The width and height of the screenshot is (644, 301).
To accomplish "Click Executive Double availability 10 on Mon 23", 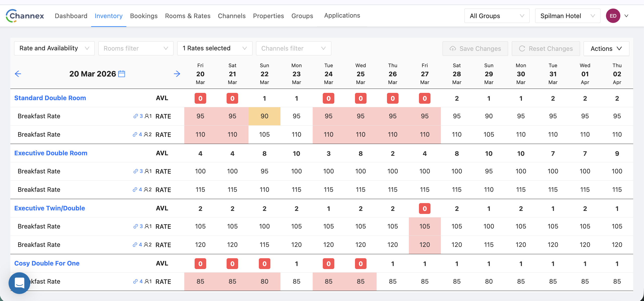I will (297, 154).
